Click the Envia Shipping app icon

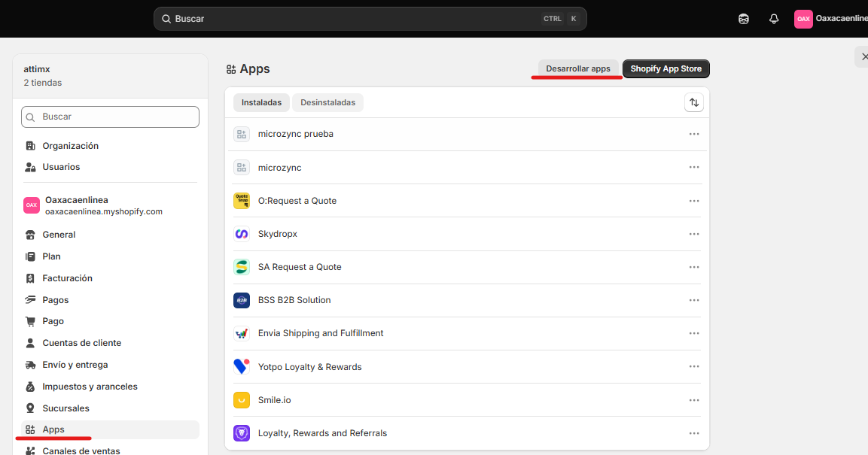click(x=242, y=333)
